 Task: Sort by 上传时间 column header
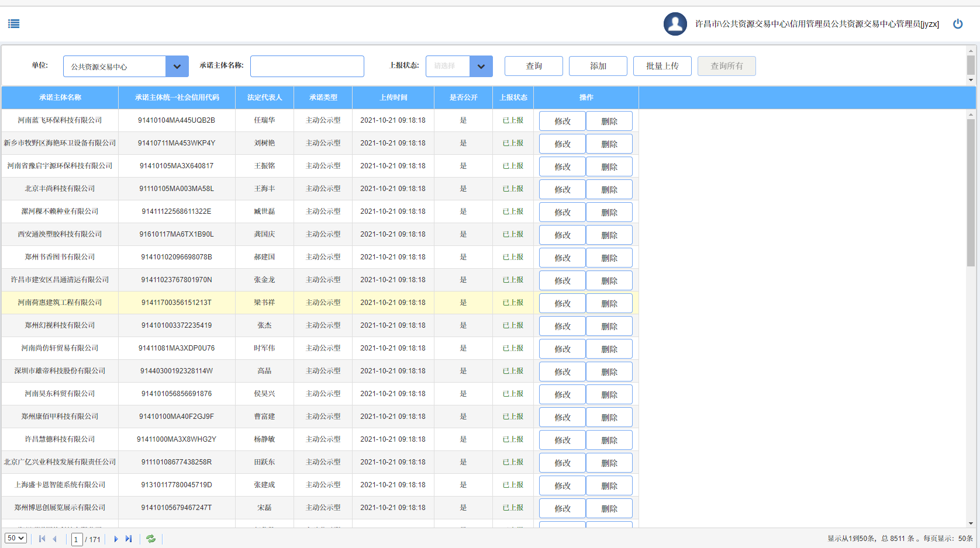pos(393,98)
